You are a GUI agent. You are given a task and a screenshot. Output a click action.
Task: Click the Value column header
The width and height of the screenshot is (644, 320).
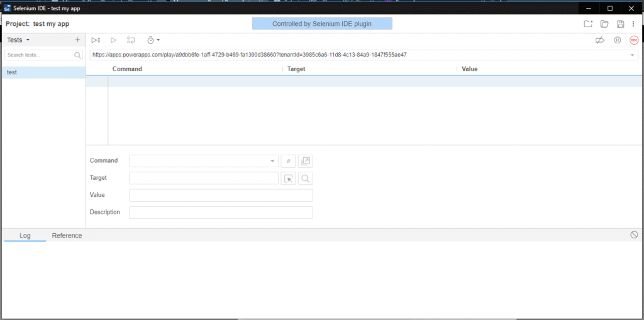469,69
